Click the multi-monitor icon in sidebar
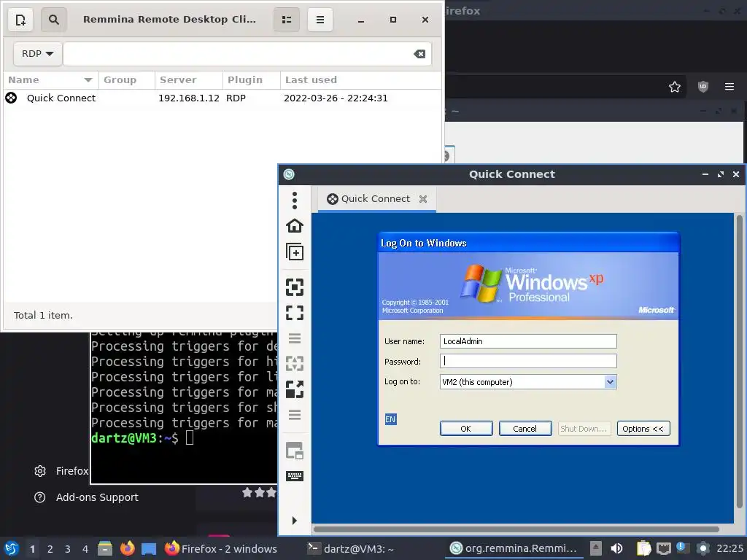Viewport: 747px width, 560px height. (x=295, y=451)
